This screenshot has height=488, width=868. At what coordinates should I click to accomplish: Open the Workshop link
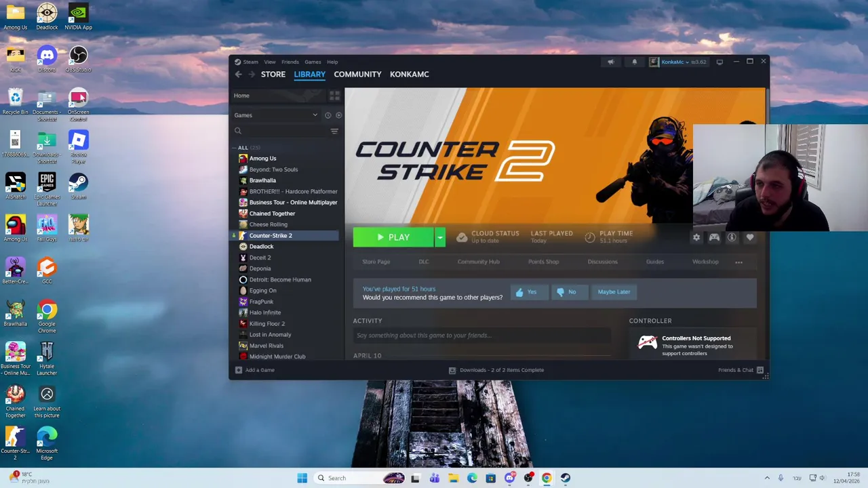click(x=705, y=262)
